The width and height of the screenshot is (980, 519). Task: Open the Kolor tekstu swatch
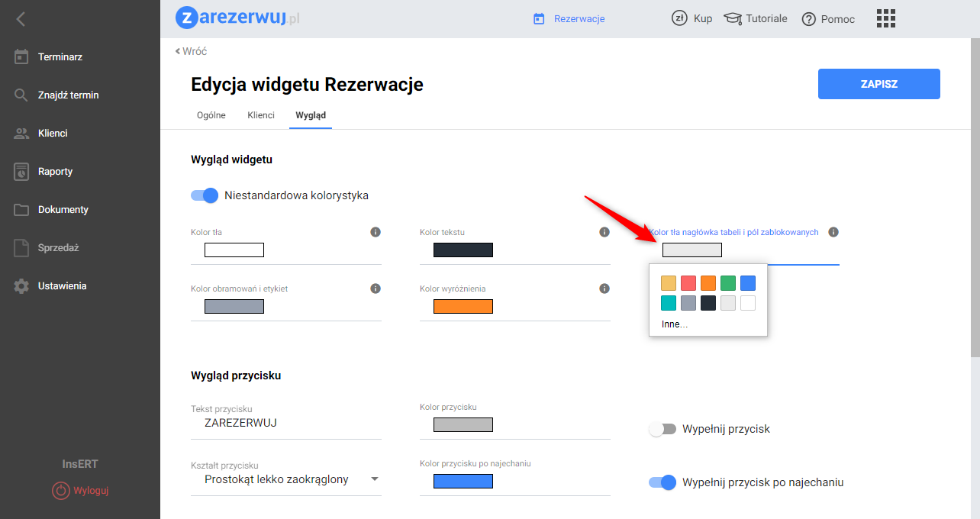463,250
